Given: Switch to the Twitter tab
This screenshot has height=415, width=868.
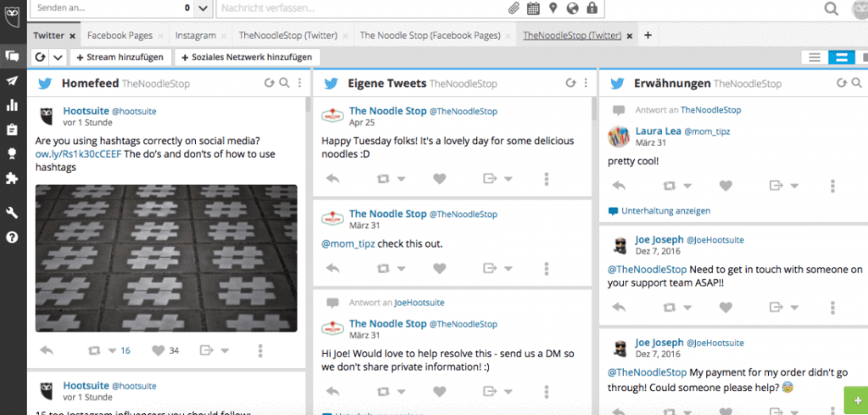Looking at the screenshot, I should (48, 36).
